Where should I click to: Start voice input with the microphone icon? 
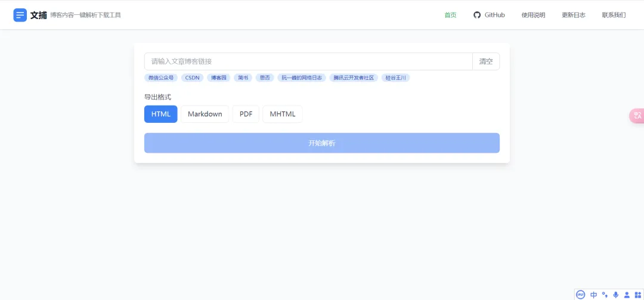tap(615, 295)
